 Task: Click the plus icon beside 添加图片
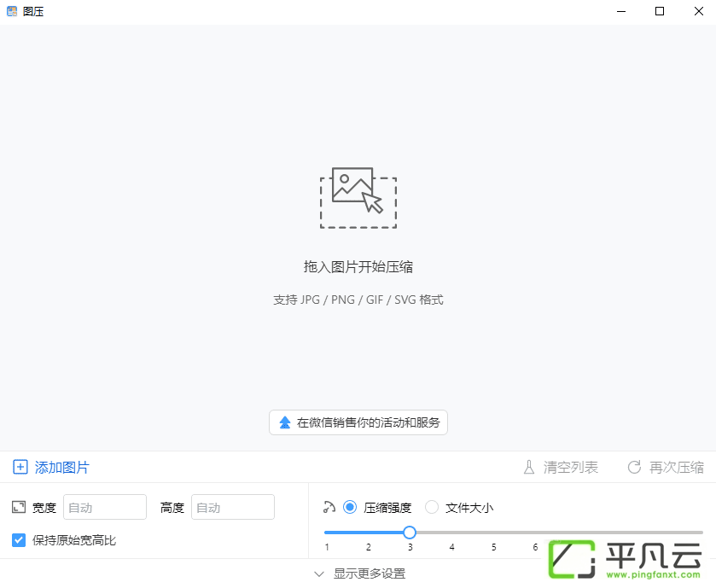point(20,467)
